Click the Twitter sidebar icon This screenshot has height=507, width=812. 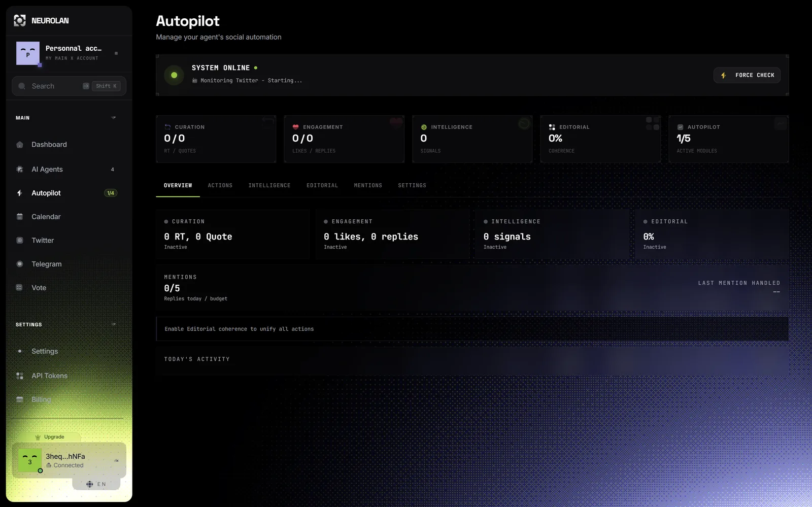click(x=20, y=241)
